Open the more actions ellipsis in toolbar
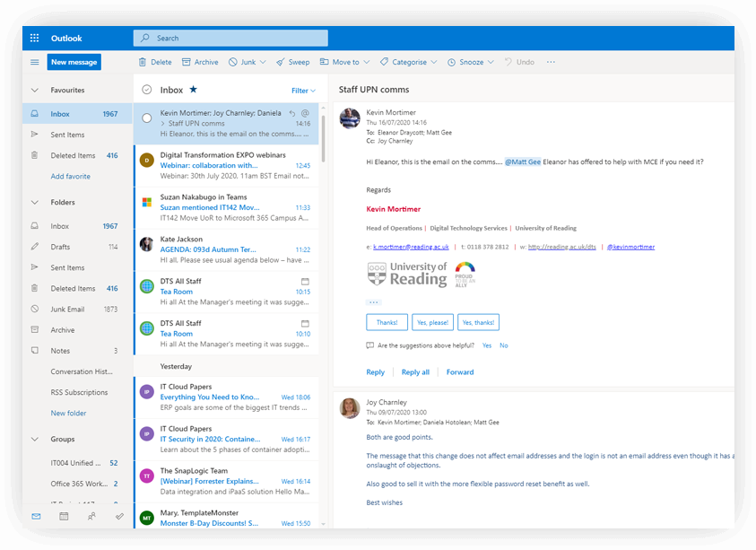The width and height of the screenshot is (756, 550). coord(551,62)
